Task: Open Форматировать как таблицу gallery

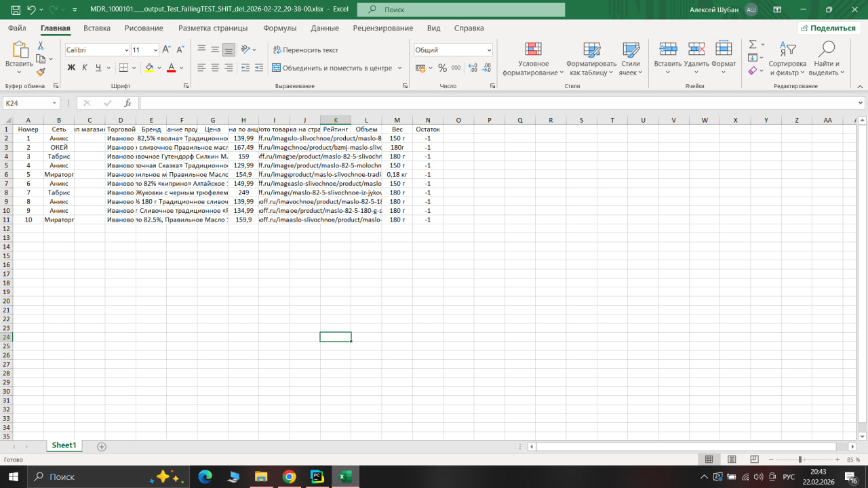Action: click(x=591, y=58)
